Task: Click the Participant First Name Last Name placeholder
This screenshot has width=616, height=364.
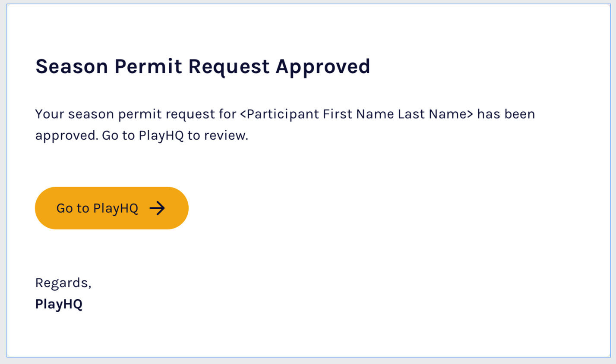Action: [x=356, y=114]
